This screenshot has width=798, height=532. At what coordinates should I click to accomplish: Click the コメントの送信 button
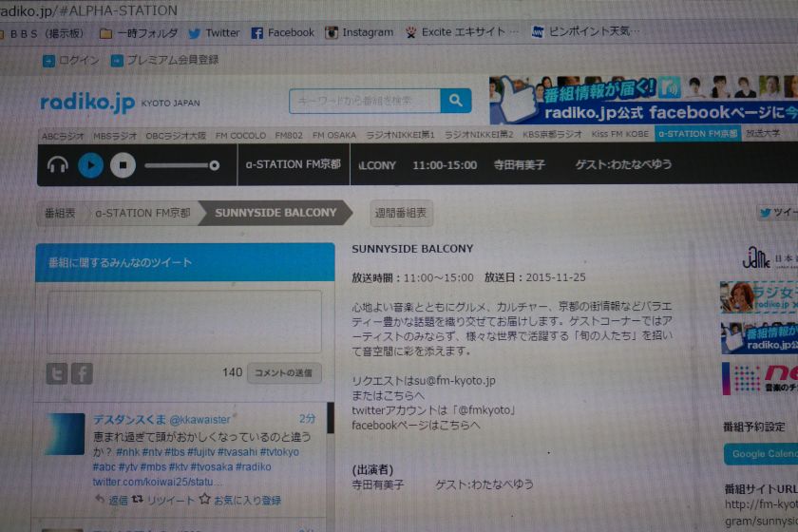pos(284,372)
